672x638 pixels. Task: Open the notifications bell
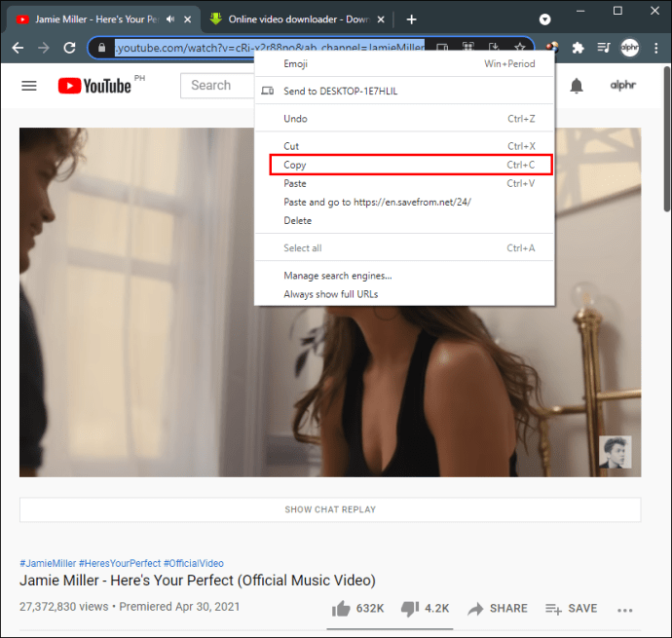pyautogui.click(x=577, y=86)
